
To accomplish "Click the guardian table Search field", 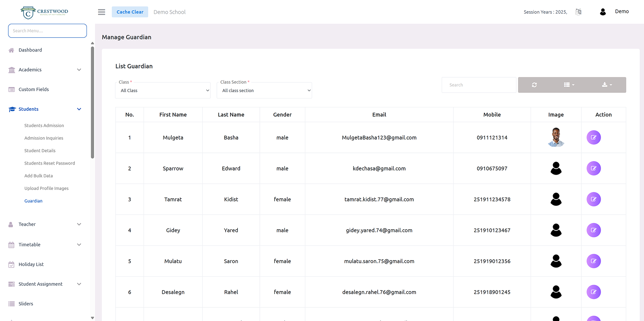I will click(479, 85).
